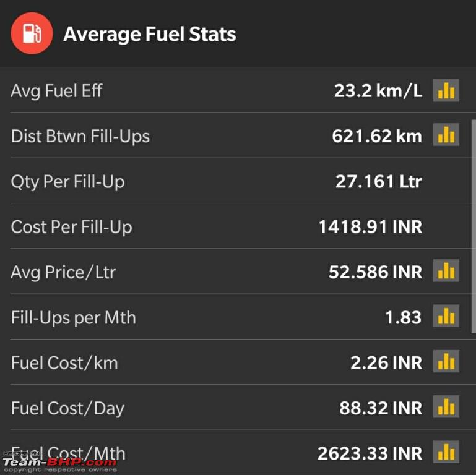Click the 1418.91 INR value

point(370,226)
